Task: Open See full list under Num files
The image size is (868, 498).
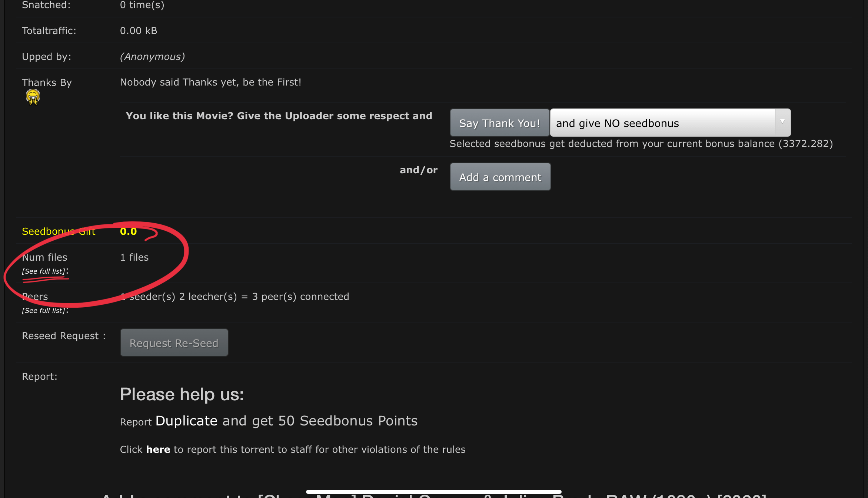Action: click(x=44, y=271)
